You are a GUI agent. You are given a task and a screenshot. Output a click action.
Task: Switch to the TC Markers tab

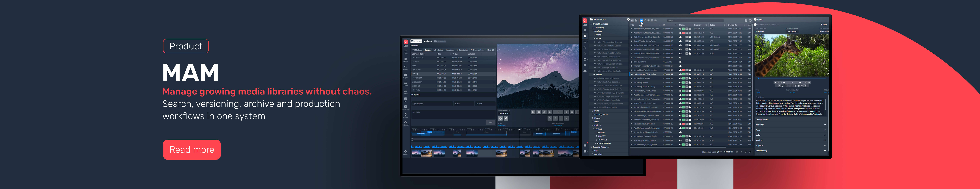point(417,50)
